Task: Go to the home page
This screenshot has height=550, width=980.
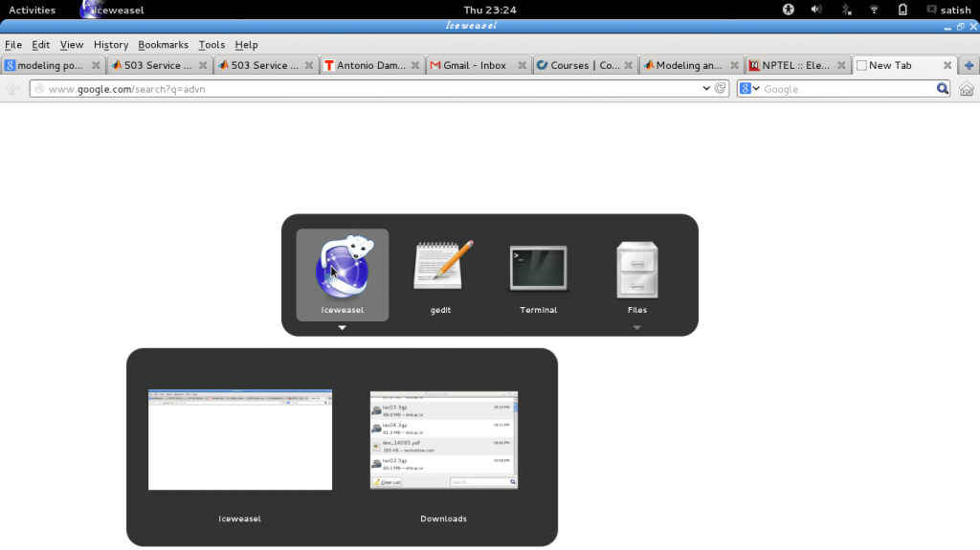Action: click(967, 89)
